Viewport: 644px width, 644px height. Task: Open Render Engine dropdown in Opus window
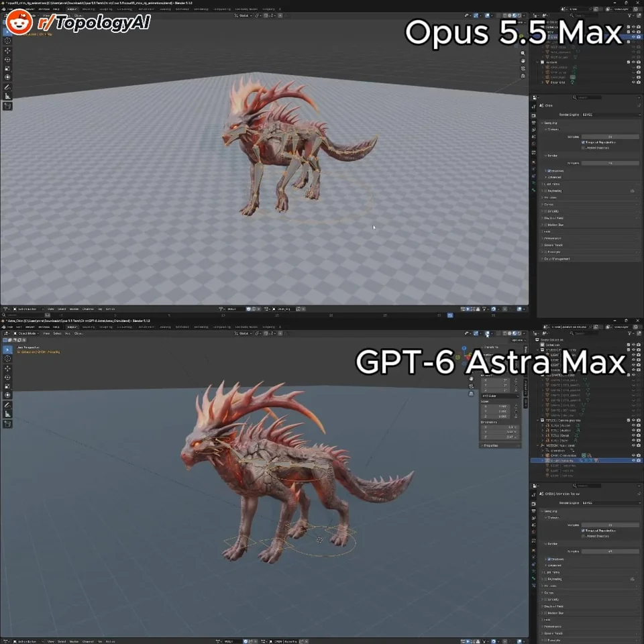point(610,115)
